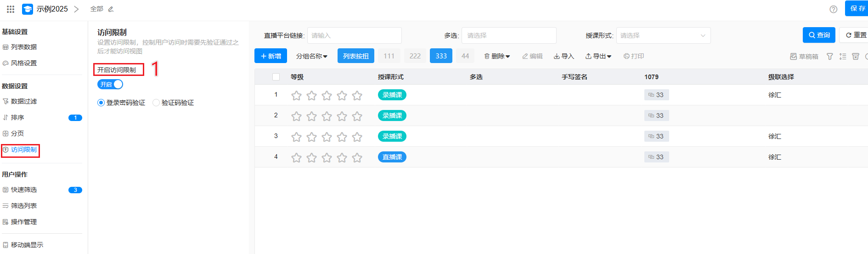Select the 验证码验证 radio option
The image size is (868, 254).
tap(156, 103)
